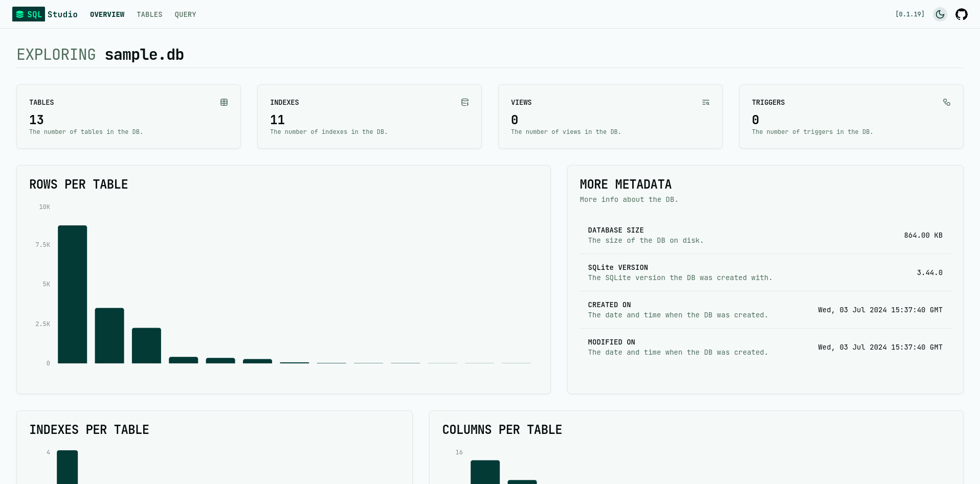Screen dimensions: 980x484
Task: Click the sixth bar in the Rows Per Table chart
Action: pyautogui.click(x=257, y=361)
